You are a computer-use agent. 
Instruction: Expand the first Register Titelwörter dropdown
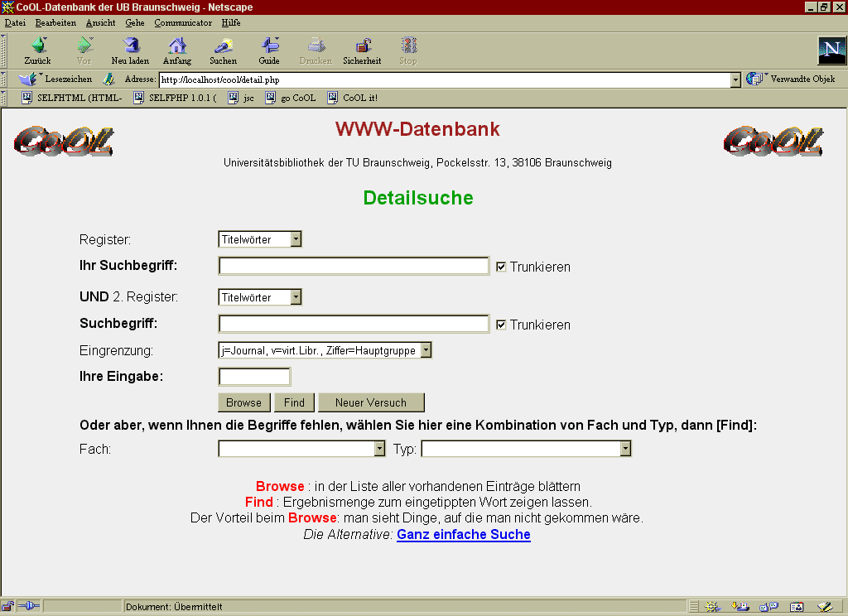(296, 239)
